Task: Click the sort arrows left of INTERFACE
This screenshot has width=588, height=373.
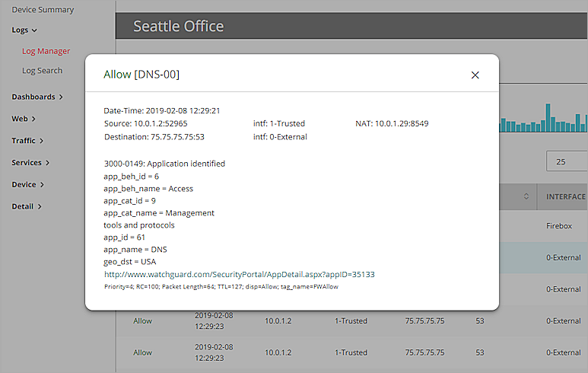Action: coord(526,197)
